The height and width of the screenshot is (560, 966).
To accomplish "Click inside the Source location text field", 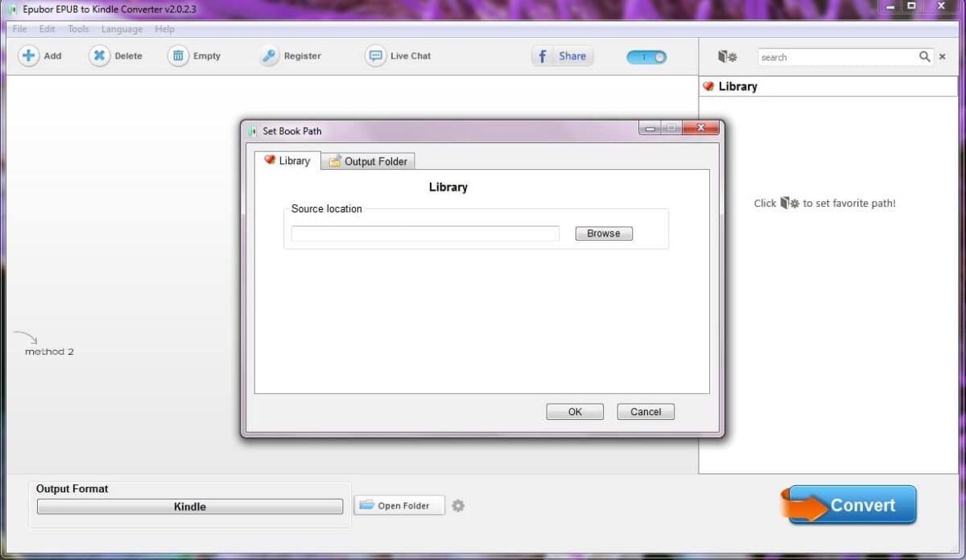I will tap(424, 233).
